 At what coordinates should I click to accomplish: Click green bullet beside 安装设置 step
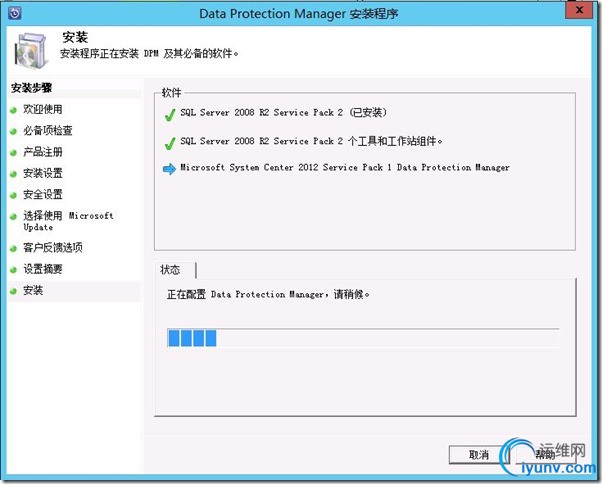point(13,174)
